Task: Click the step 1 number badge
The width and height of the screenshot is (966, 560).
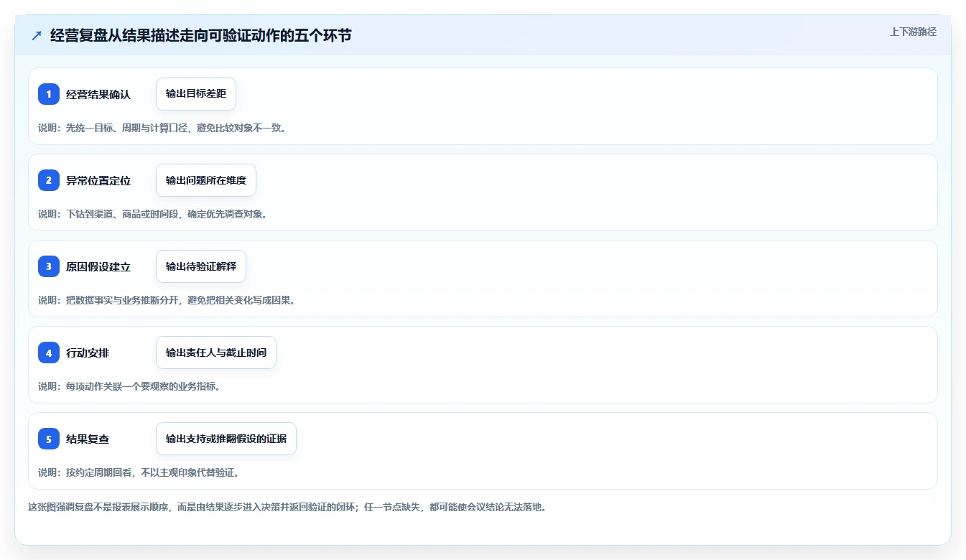Action: coord(49,94)
